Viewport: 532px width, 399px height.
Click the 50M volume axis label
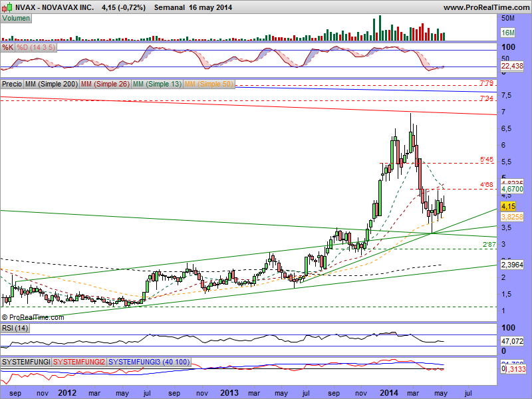tap(508, 18)
